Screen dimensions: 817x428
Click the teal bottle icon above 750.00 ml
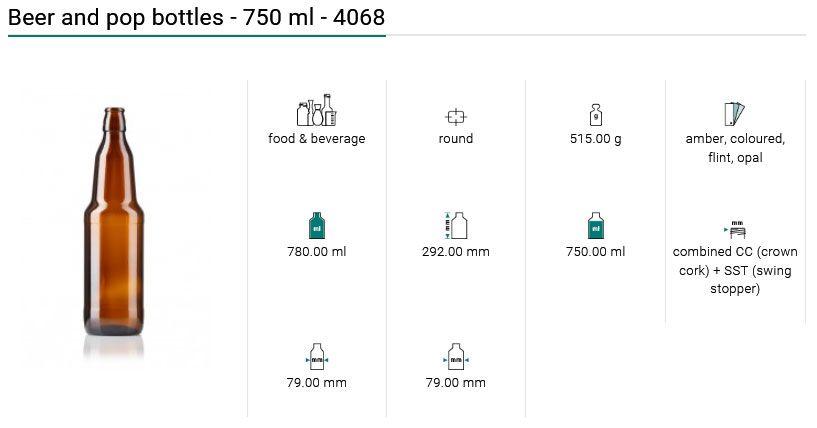(595, 226)
